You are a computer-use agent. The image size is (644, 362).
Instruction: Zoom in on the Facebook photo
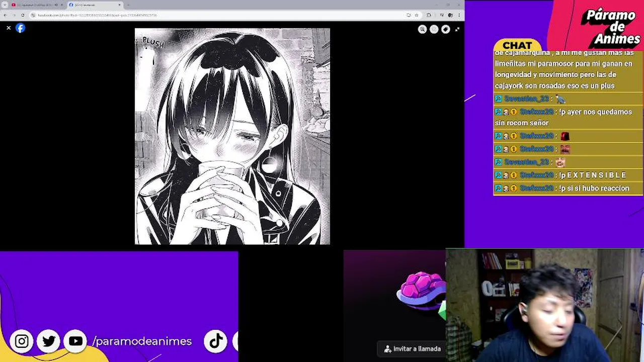423,29
